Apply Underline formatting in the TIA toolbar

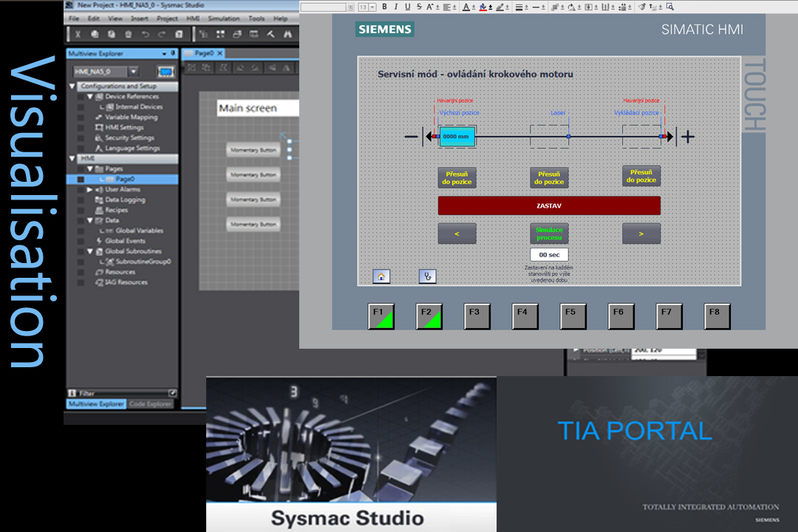click(x=407, y=7)
